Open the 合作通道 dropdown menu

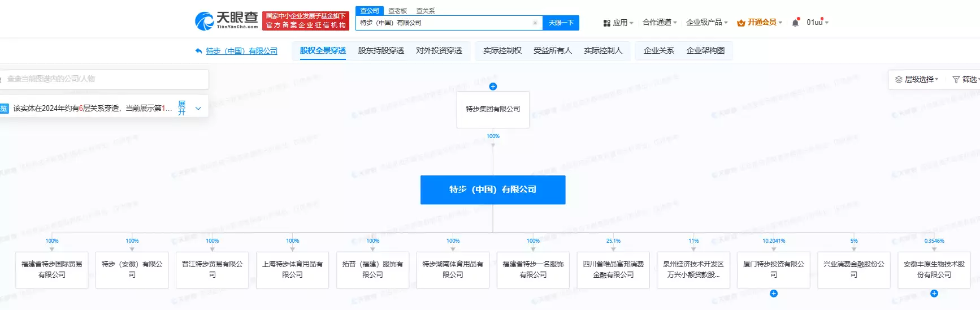click(x=660, y=23)
